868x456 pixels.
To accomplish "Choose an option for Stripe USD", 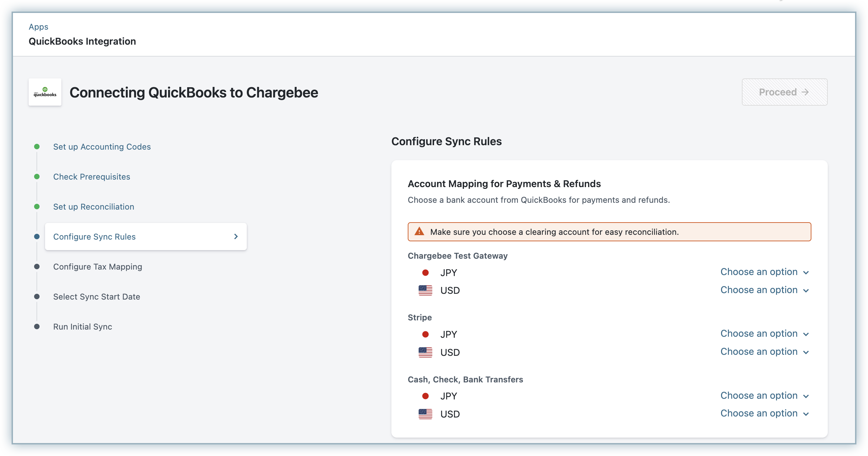I will point(765,352).
